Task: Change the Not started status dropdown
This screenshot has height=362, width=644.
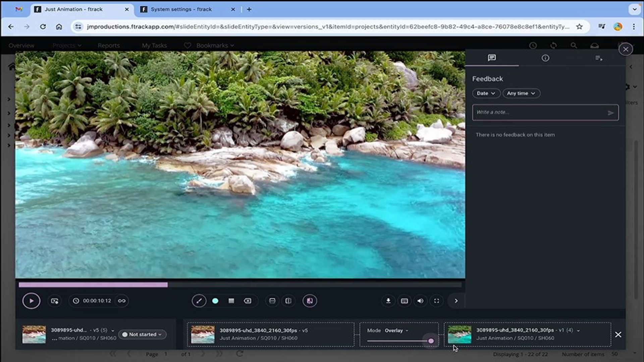Action: [142, 334]
